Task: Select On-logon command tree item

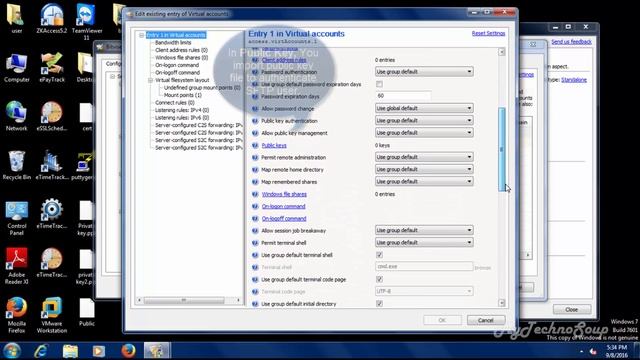Action: coord(177,65)
